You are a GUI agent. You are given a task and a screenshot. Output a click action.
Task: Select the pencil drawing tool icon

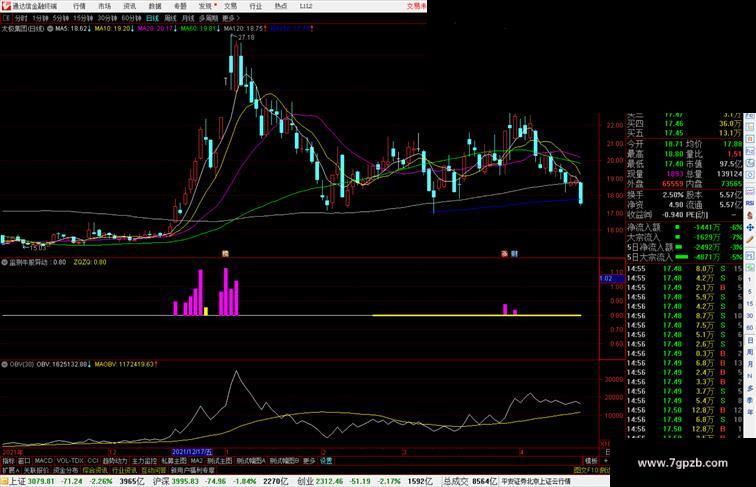(x=750, y=239)
